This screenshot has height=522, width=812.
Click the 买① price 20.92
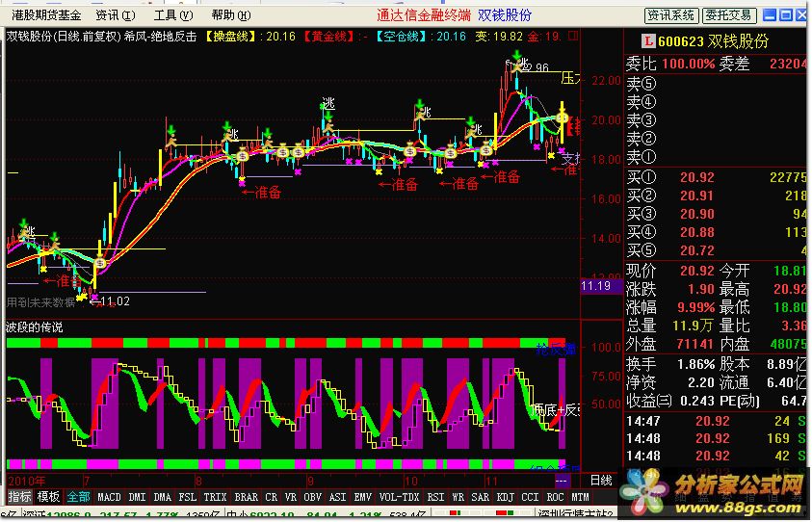[697, 177]
